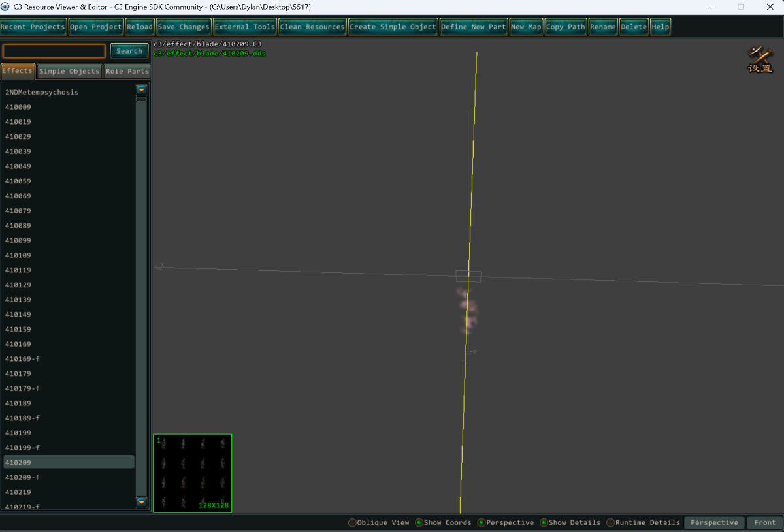
Task: Enable the Oblique View option
Action: (x=353, y=522)
